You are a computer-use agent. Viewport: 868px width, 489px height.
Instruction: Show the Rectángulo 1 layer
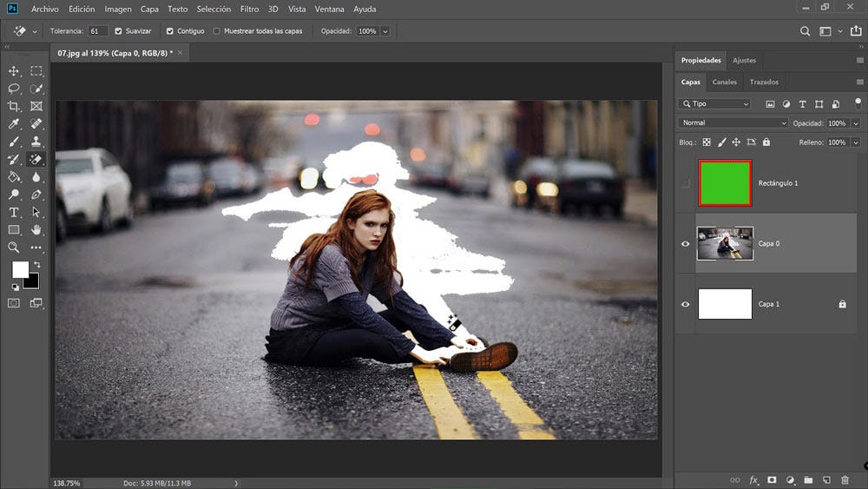click(686, 182)
